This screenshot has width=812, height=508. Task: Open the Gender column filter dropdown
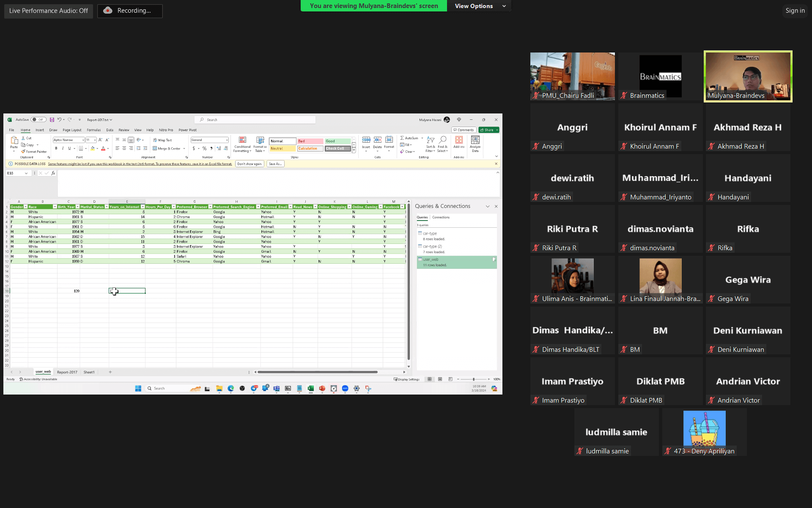25,207
